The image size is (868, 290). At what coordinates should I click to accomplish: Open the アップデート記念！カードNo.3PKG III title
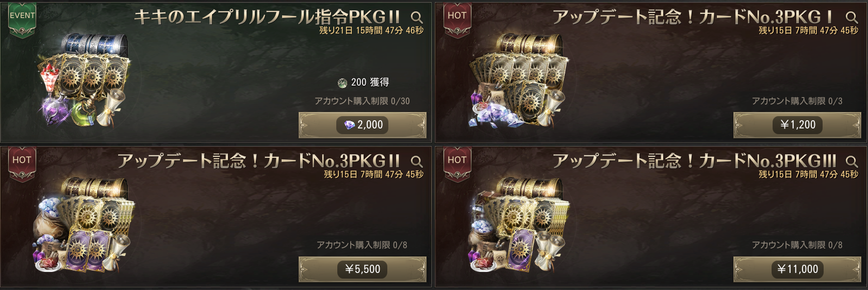[694, 161]
